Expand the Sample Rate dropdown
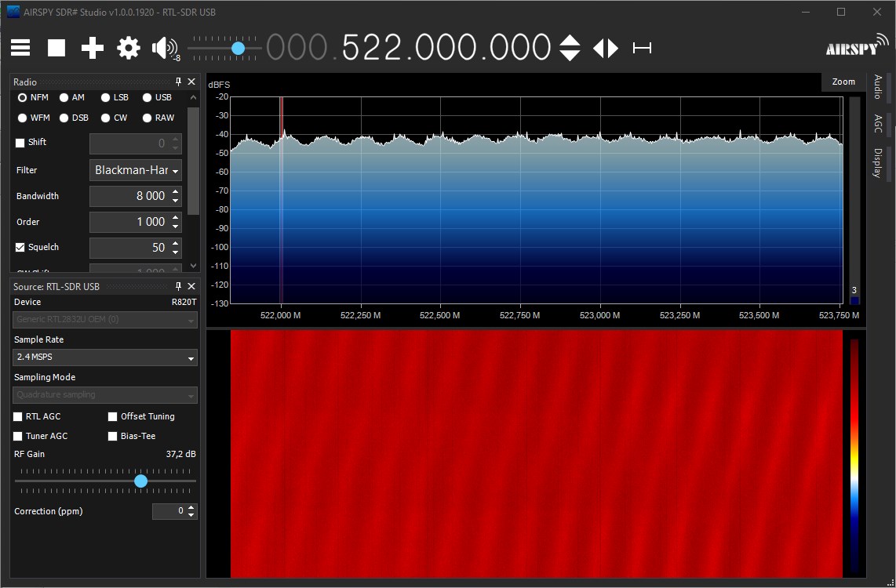The width and height of the screenshot is (896, 588). click(105, 358)
